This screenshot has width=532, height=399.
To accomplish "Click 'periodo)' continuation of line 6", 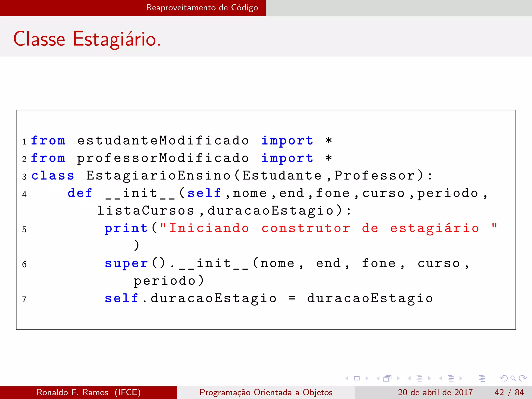I will (169, 281).
